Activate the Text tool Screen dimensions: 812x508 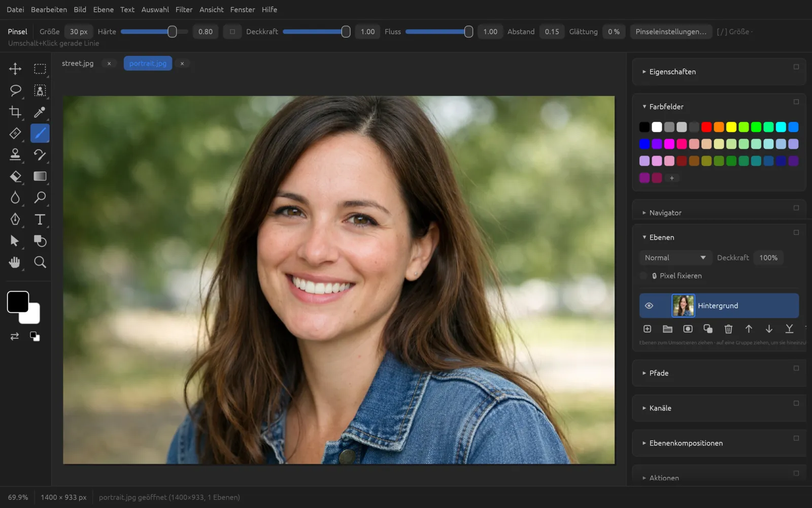coord(40,219)
